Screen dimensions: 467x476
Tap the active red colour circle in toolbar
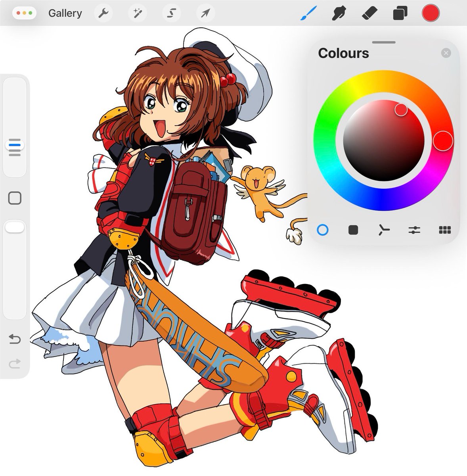[431, 13]
